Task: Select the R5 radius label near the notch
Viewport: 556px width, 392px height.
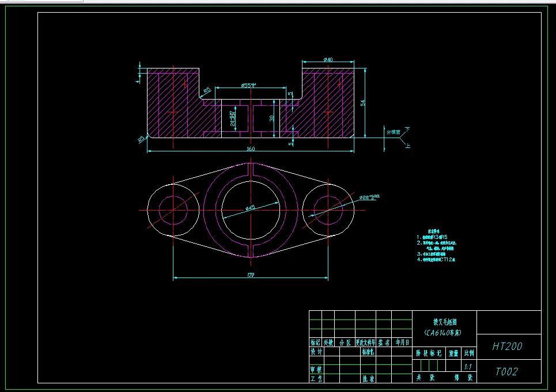Action: pos(207,90)
